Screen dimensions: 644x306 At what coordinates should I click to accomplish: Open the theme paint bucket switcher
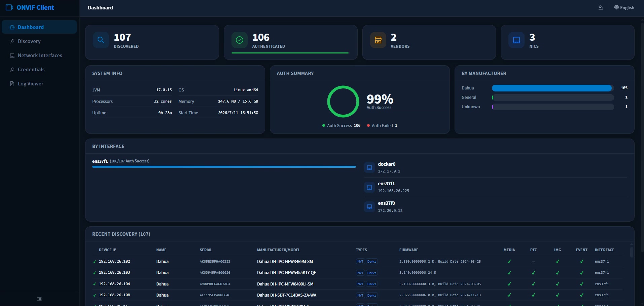point(601,7)
